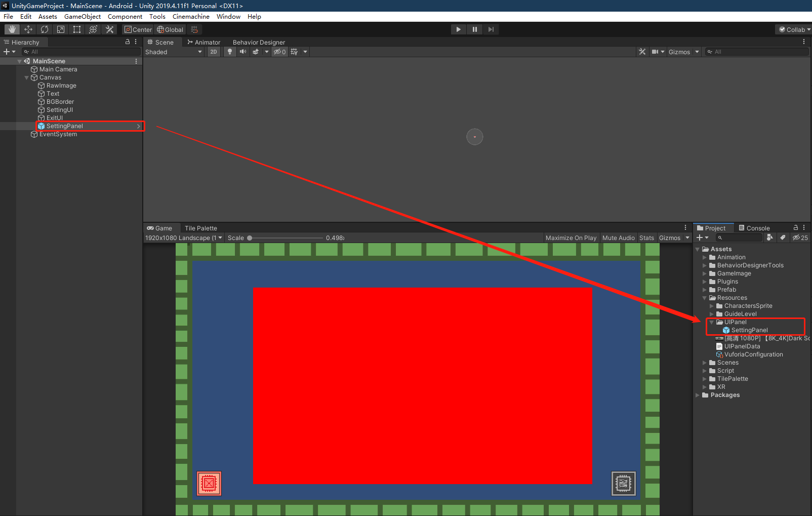This screenshot has width=812, height=516.
Task: Click the Step frame button
Action: [491, 29]
